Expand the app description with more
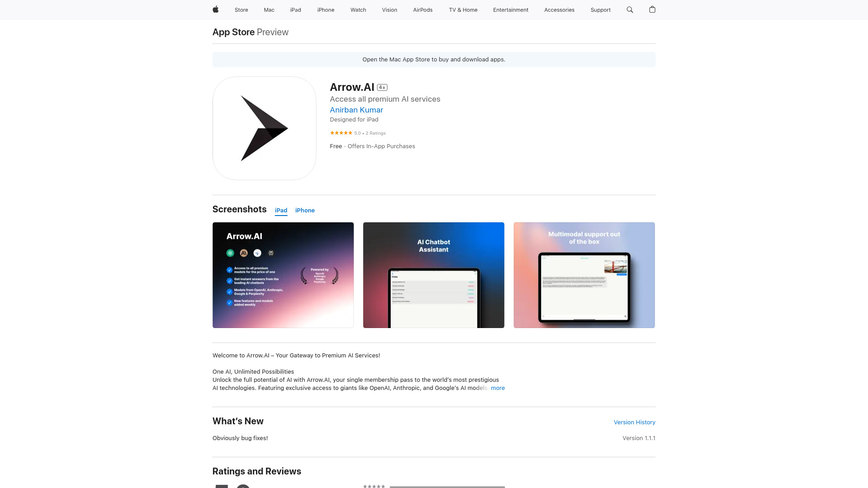 click(498, 388)
